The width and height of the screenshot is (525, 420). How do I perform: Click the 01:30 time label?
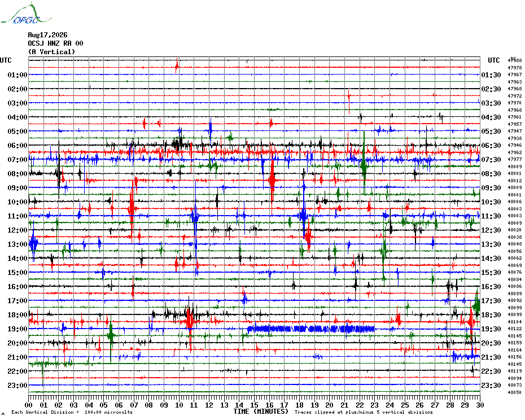pos(491,75)
